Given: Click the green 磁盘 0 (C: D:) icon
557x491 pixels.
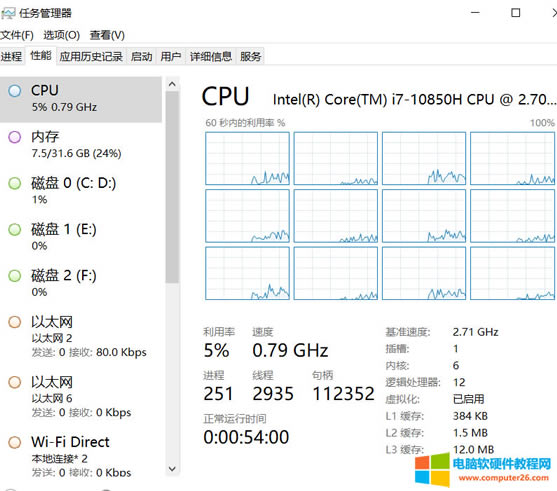Looking at the screenshot, I should (x=15, y=183).
